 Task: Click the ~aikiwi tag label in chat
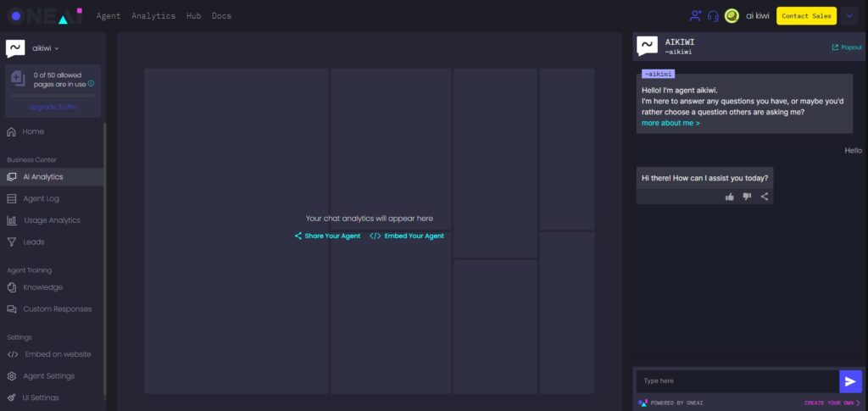658,74
